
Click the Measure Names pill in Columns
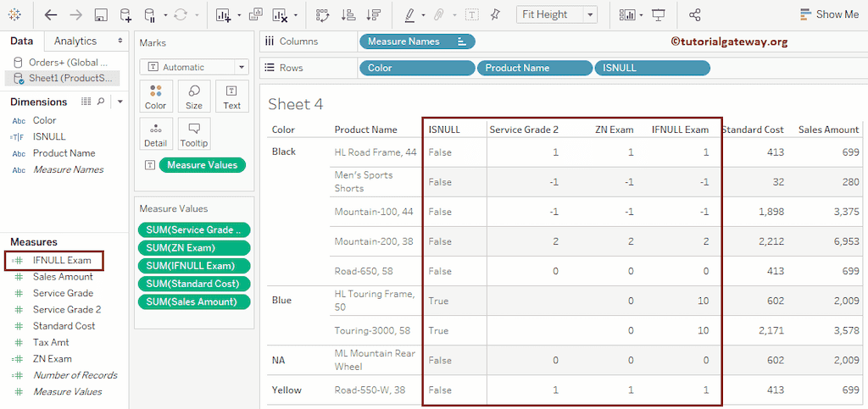[x=417, y=41]
